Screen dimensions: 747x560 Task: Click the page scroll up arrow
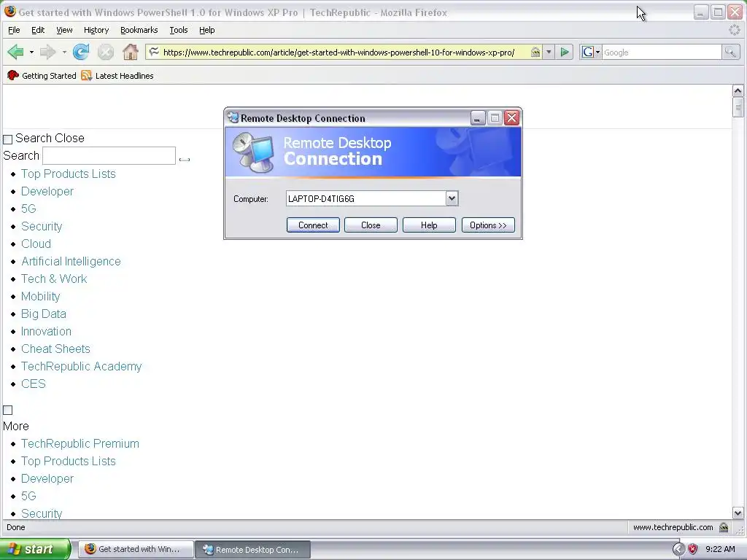coord(738,90)
